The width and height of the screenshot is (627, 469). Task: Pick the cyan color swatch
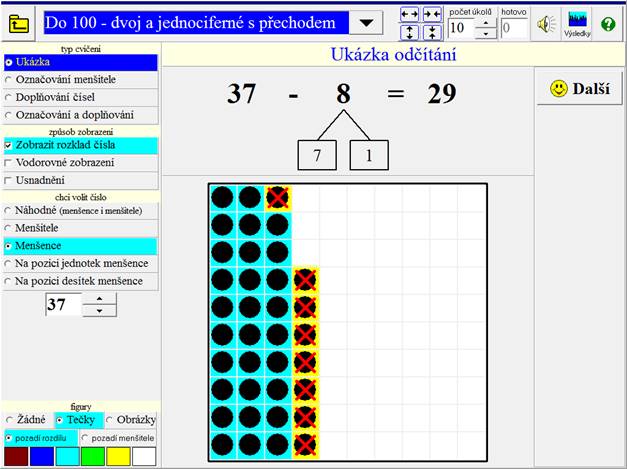pyautogui.click(x=67, y=457)
